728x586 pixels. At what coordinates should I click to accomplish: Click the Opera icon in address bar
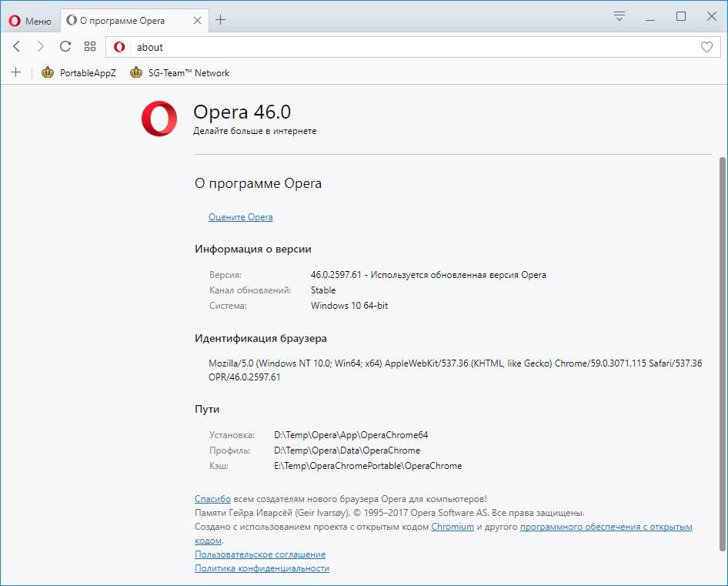[x=119, y=47]
